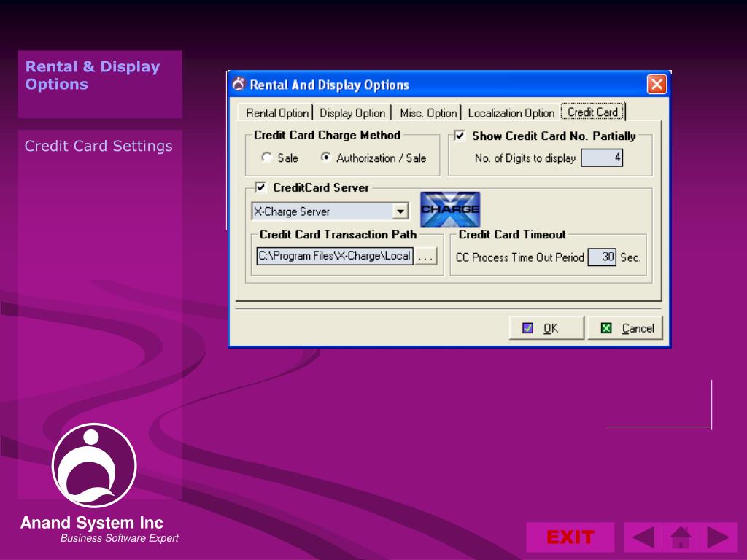Click the Rental And Display Options title text

(x=329, y=85)
